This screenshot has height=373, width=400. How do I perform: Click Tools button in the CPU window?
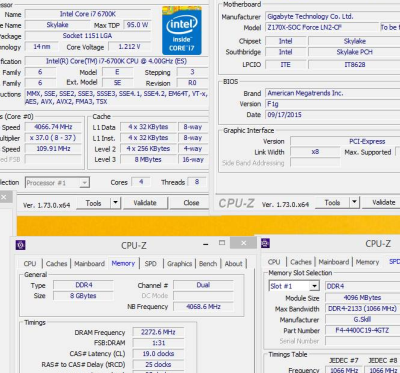click(93, 203)
